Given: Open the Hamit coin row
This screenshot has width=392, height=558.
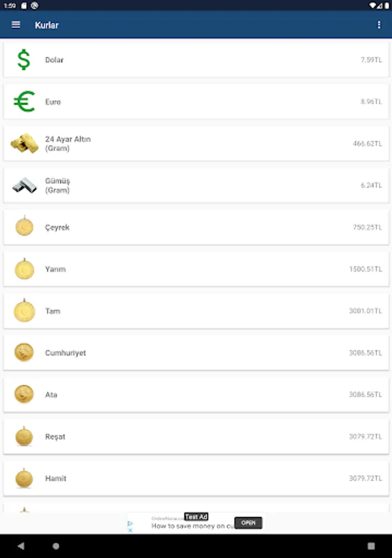Looking at the screenshot, I should (x=196, y=478).
